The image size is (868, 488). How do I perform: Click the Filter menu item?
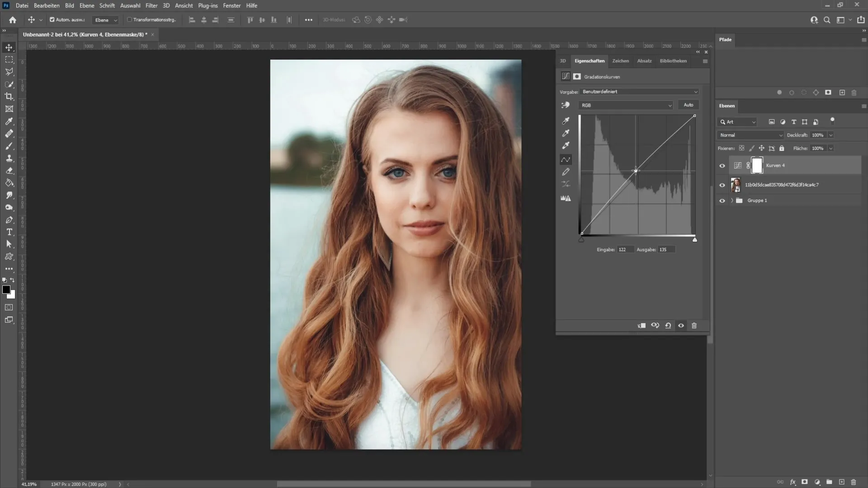151,5
